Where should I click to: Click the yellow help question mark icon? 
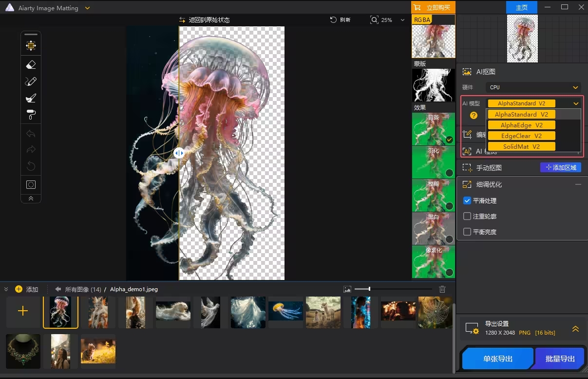(474, 116)
